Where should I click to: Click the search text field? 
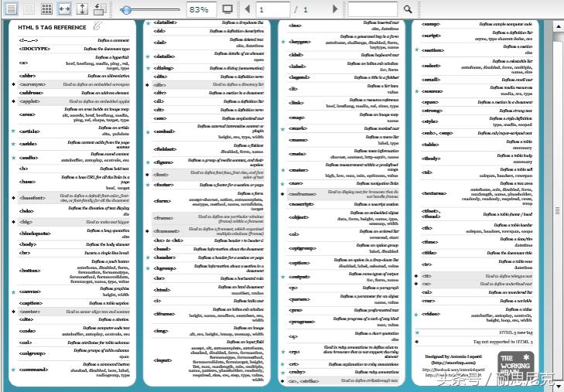point(373,9)
